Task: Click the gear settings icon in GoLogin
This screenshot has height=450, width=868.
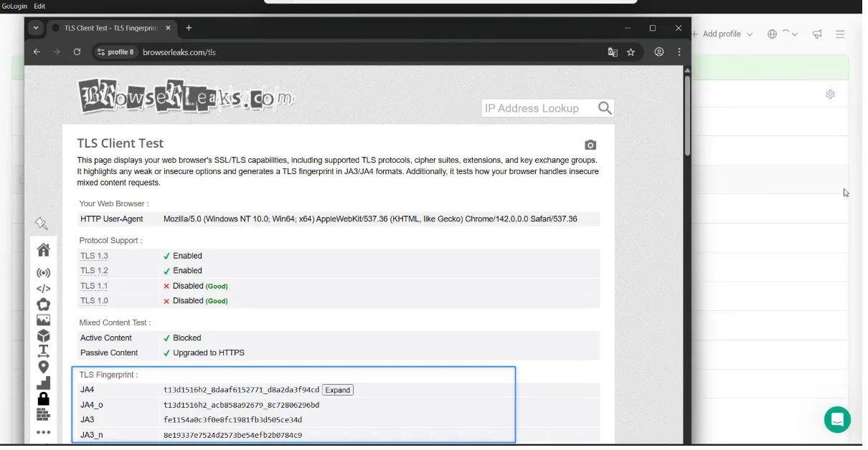Action: pyautogui.click(x=830, y=94)
